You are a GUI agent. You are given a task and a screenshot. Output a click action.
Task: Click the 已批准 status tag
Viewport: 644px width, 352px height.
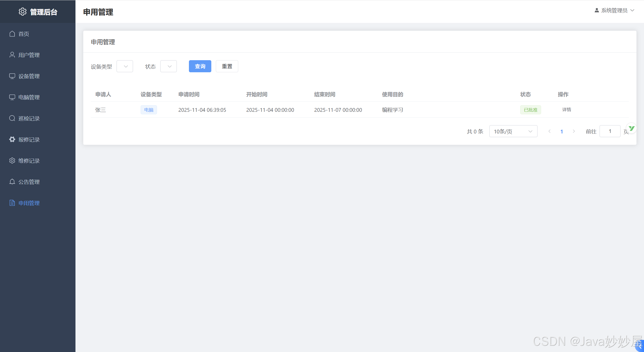coord(531,110)
